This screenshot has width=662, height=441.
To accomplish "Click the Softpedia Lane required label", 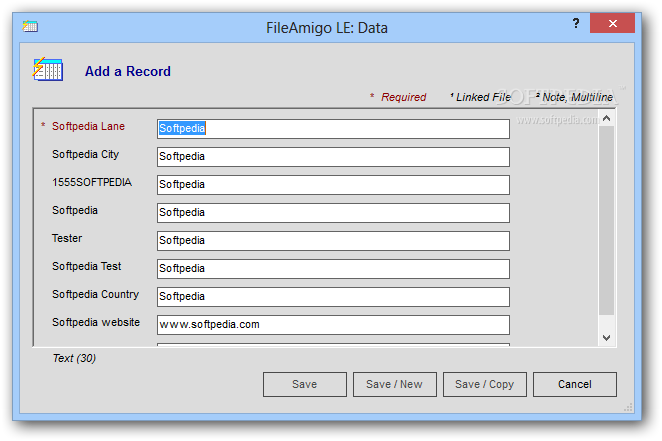I will pyautogui.click(x=88, y=126).
